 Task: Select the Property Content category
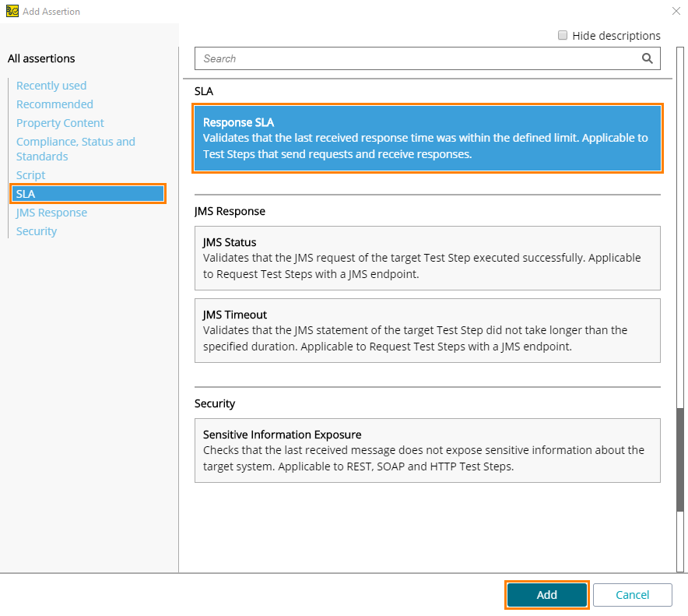click(60, 122)
